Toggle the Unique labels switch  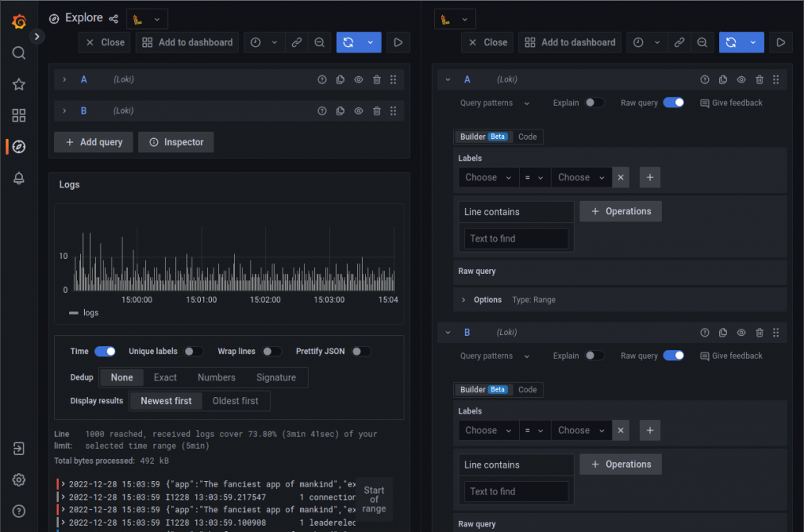pos(194,351)
